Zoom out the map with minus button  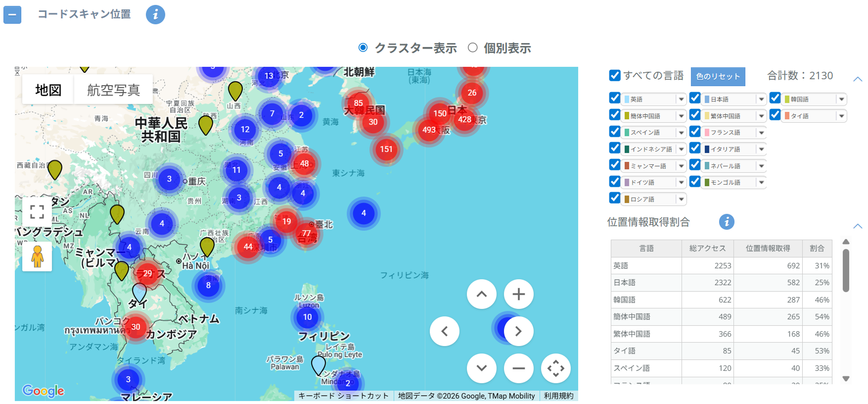(518, 368)
